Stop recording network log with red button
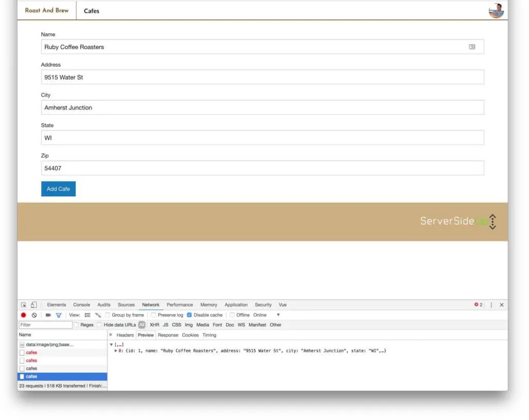Viewport: 529px width, 420px height. coord(23,315)
